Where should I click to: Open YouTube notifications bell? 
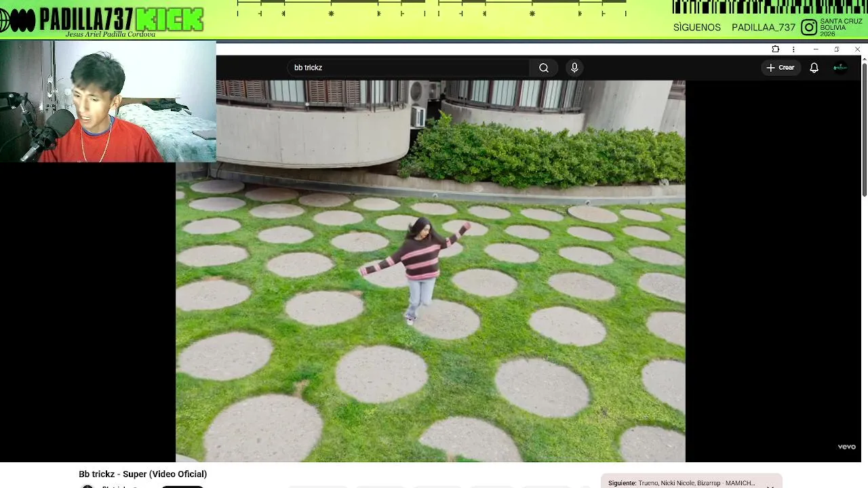coord(814,68)
